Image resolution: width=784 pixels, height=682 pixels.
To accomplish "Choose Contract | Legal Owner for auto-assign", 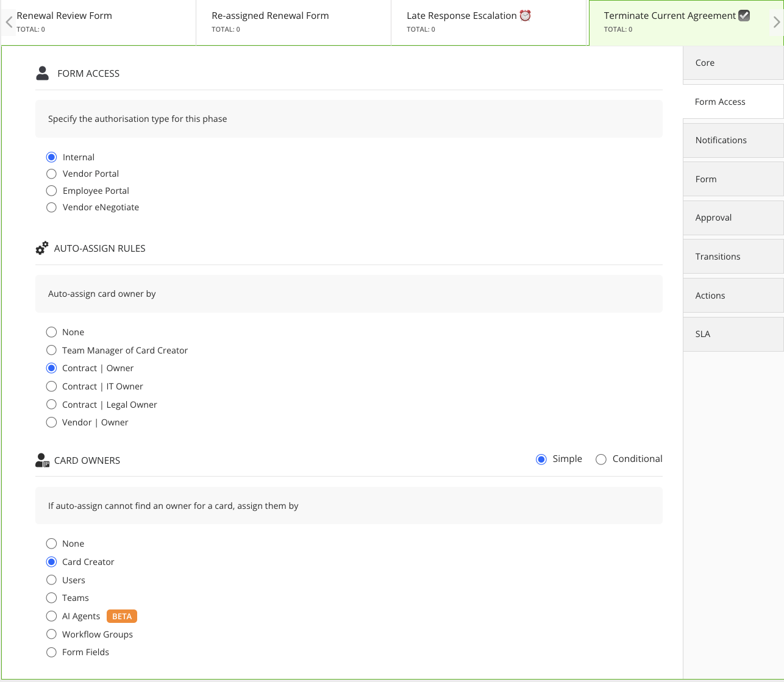I will tap(51, 404).
